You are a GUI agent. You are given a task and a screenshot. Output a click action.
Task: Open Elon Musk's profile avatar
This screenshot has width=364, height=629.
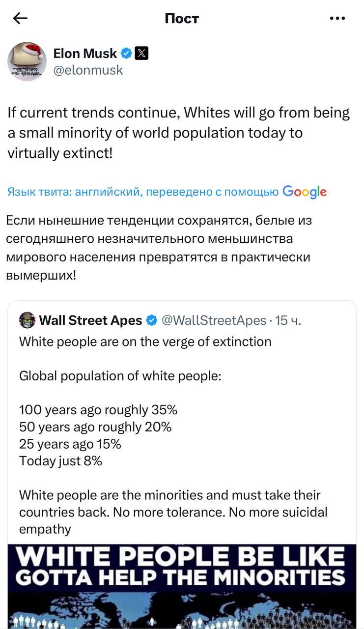click(27, 61)
